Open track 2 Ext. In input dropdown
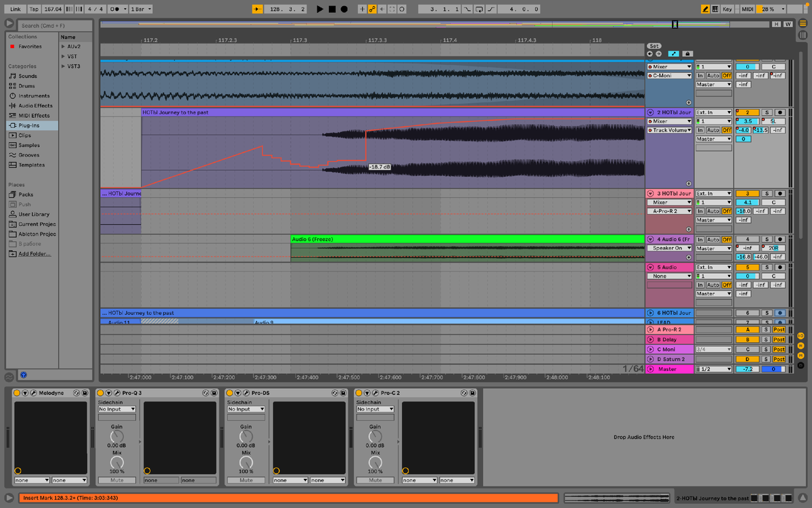Screen dimensions: 812x508 (x=714, y=112)
